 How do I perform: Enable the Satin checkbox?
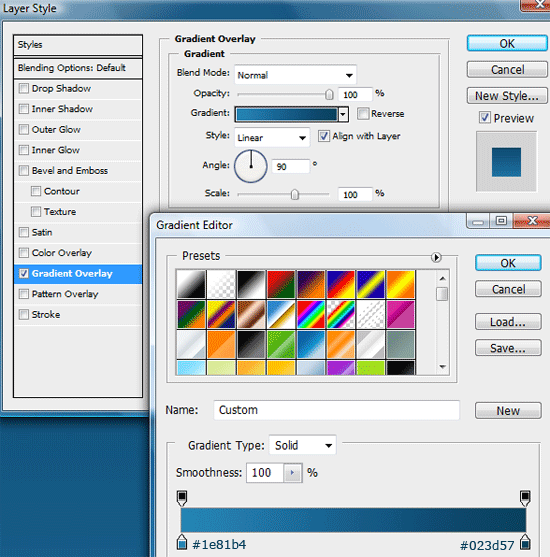point(23,232)
